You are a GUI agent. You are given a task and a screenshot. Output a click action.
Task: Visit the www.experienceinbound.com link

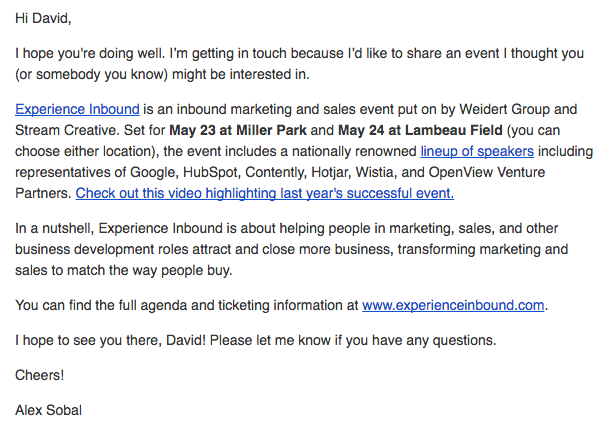pyautogui.click(x=453, y=305)
